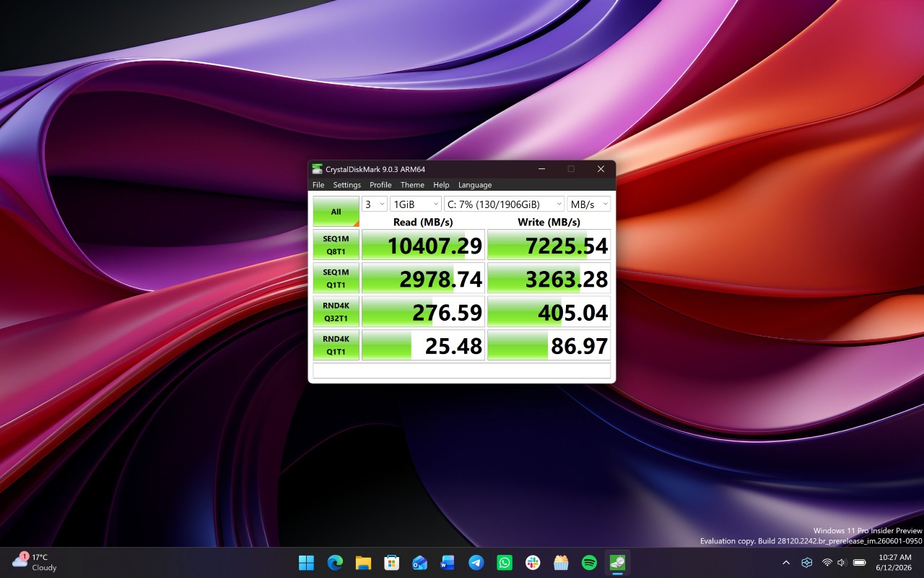Open the Windows Start menu
Image resolution: width=924 pixels, height=578 pixels.
tap(306, 562)
